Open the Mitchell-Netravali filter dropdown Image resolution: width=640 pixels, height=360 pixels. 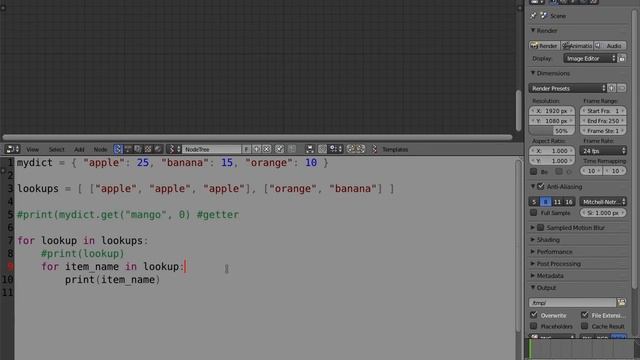pos(603,202)
